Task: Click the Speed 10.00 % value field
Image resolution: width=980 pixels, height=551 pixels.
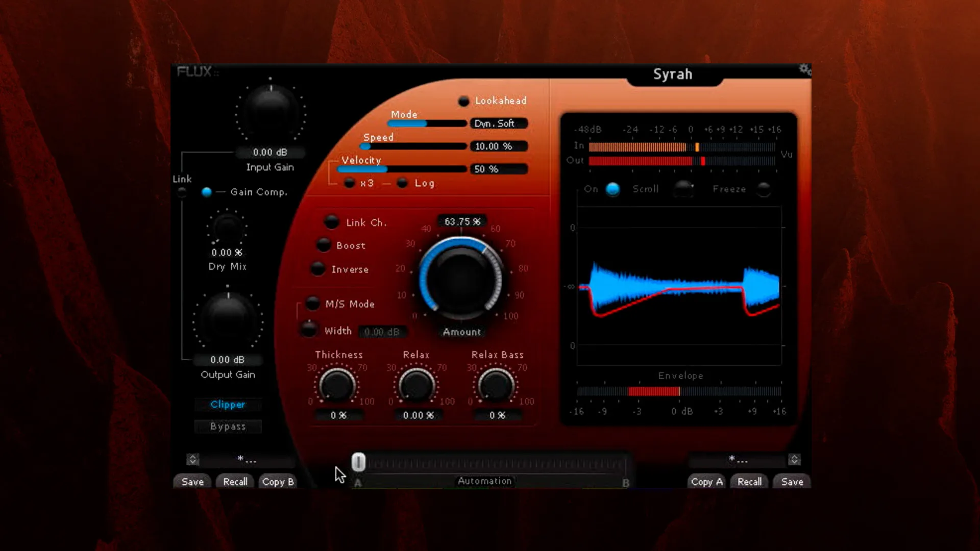Action: [x=499, y=146]
